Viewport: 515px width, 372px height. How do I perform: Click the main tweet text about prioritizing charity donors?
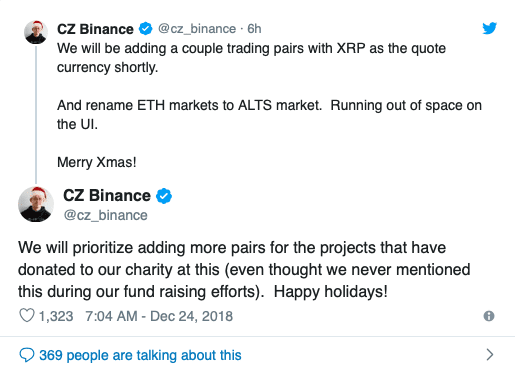(x=244, y=270)
